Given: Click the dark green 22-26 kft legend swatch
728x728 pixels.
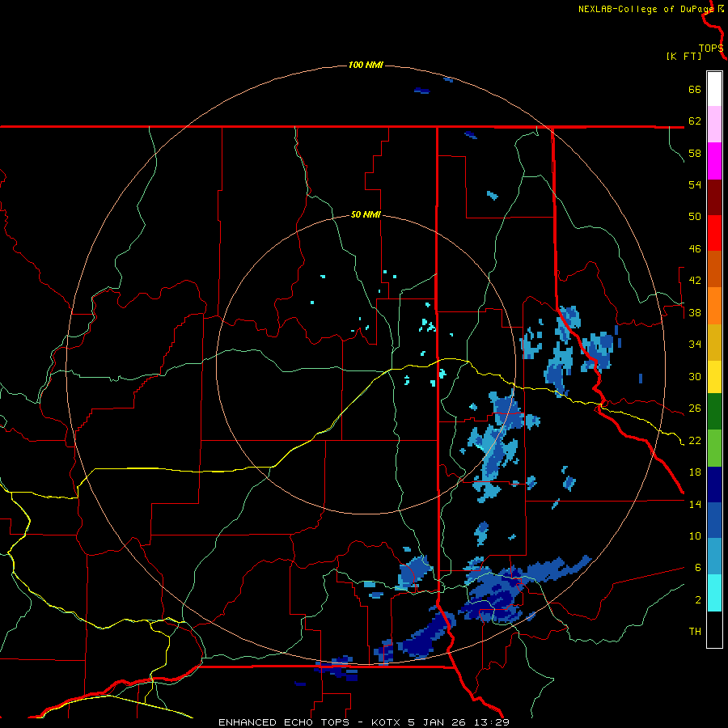Looking at the screenshot, I should point(714,412).
